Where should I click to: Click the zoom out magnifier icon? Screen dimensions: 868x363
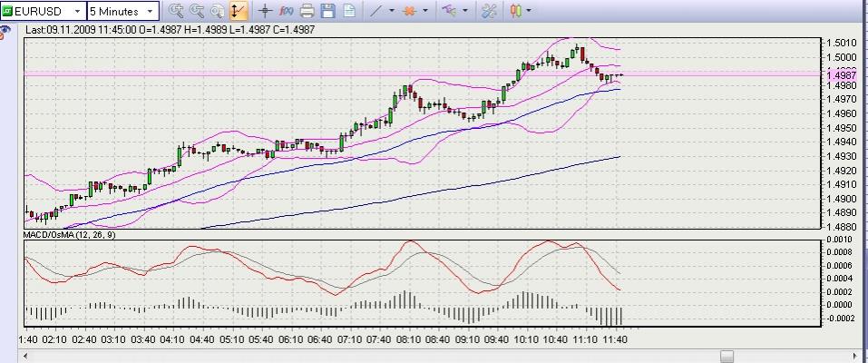coord(197,11)
